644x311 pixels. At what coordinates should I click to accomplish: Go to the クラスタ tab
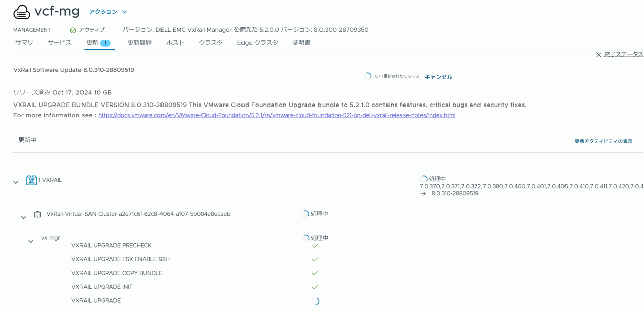coord(211,43)
